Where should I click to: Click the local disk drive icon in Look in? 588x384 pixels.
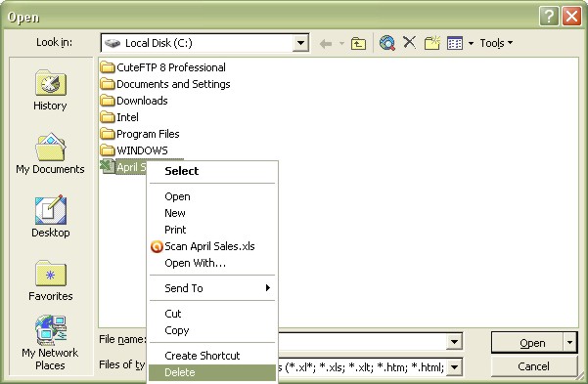113,43
